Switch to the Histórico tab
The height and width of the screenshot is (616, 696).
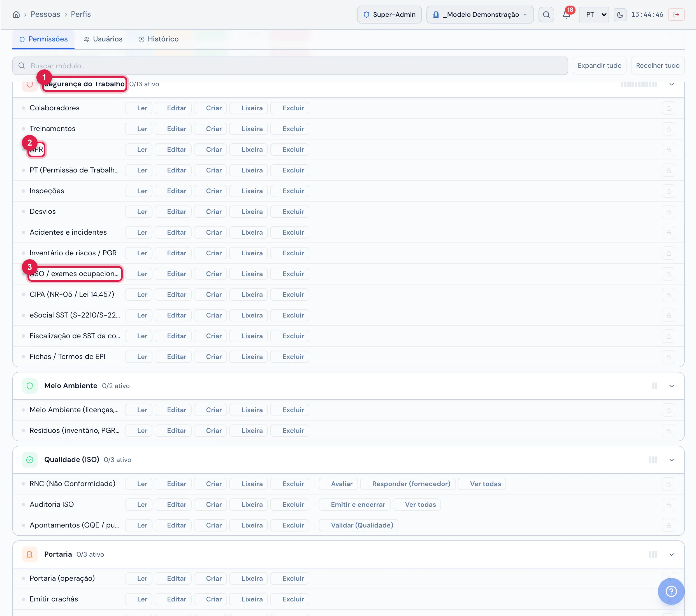(158, 39)
